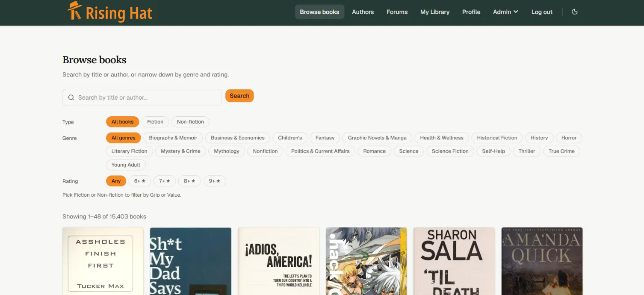Log out of the account

(x=542, y=12)
